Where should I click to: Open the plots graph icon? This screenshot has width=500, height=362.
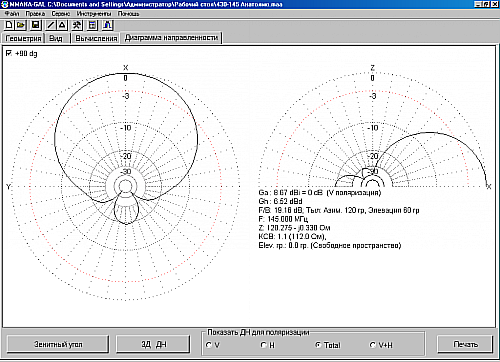click(x=107, y=25)
